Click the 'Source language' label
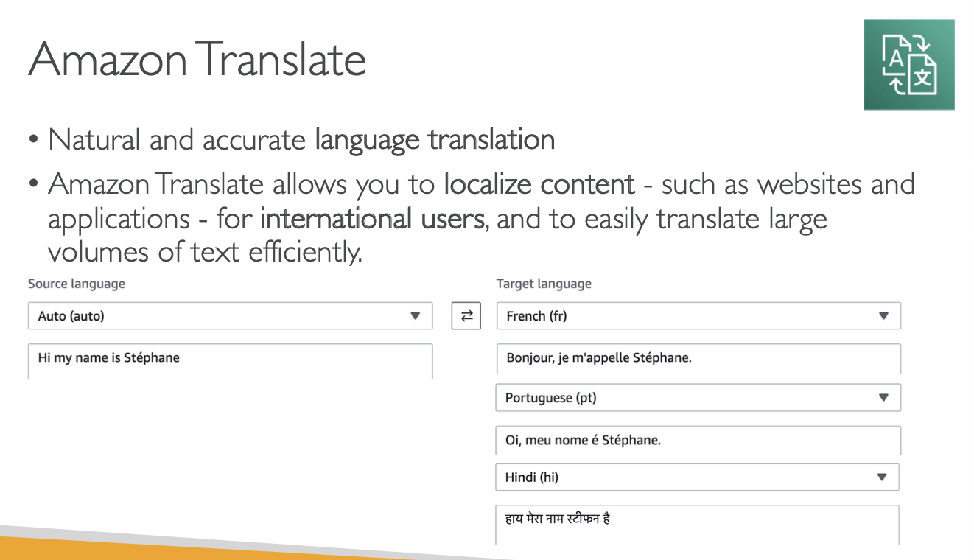The image size is (974, 560). pos(77,284)
